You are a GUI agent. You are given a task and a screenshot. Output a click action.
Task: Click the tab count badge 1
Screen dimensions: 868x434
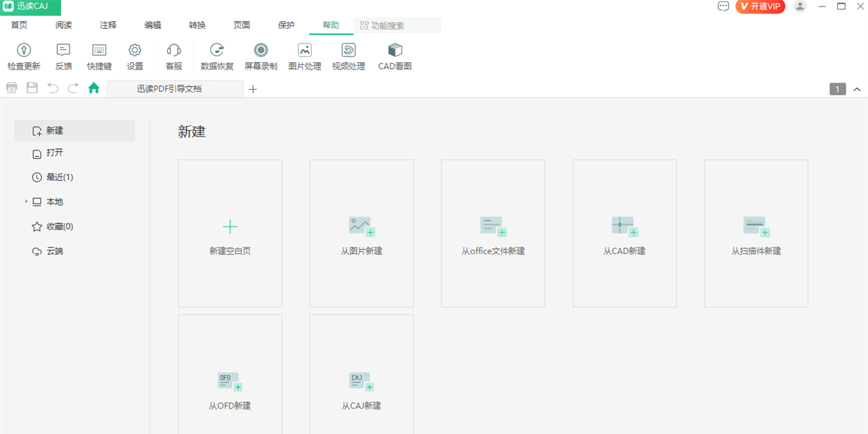tap(838, 89)
